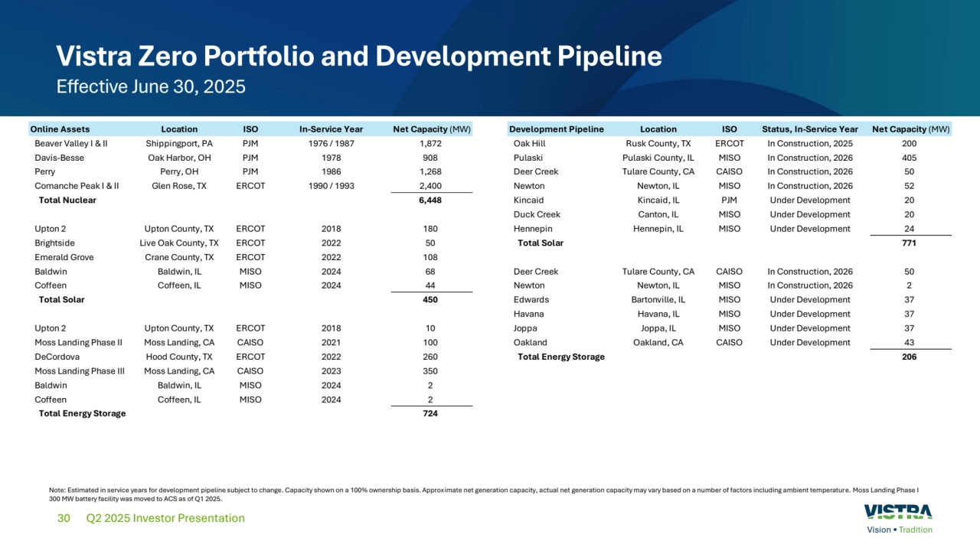Viewport: 980px width, 551px height.
Task: Click the Vision • Tradition tagline
Action: pyautogui.click(x=900, y=530)
